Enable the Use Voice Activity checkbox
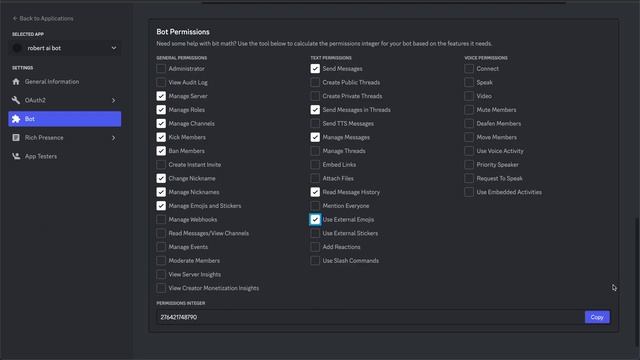Viewport: 640px width, 360px height. [x=469, y=151]
